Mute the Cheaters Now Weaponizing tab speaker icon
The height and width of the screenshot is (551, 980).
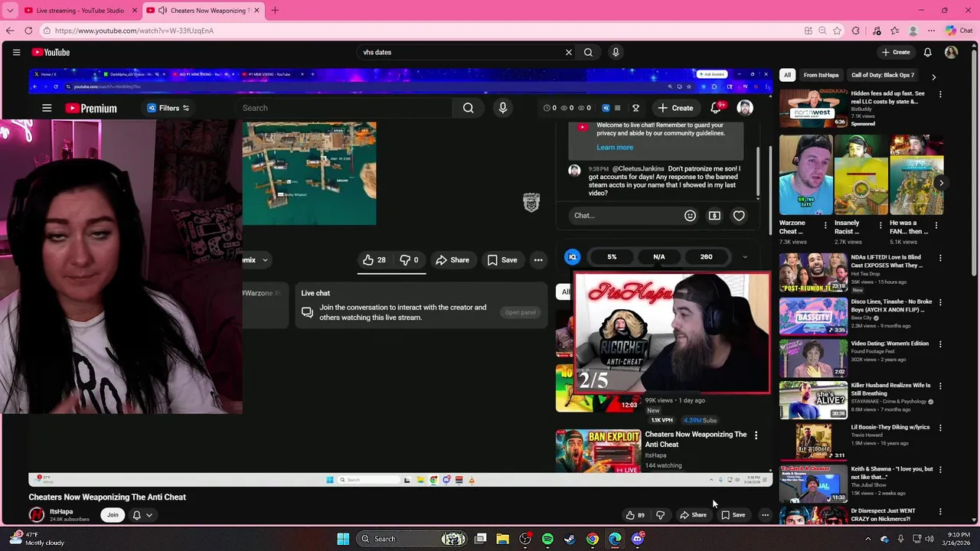click(x=162, y=11)
